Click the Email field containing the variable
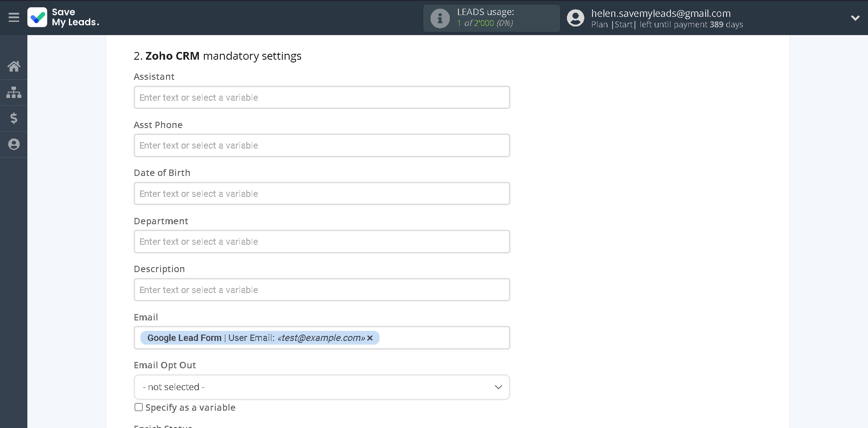 click(322, 338)
